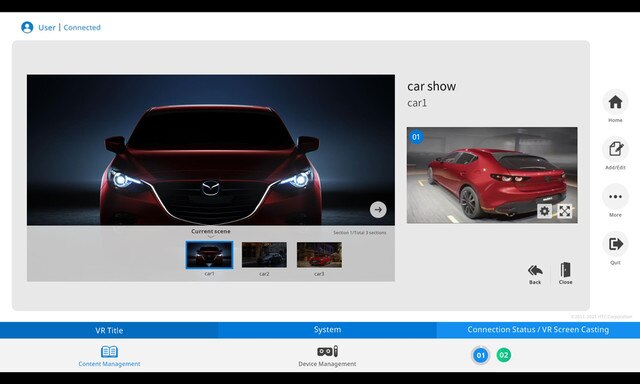Open the Add/Edit icon
This screenshot has width=640, height=384.
[x=615, y=149]
